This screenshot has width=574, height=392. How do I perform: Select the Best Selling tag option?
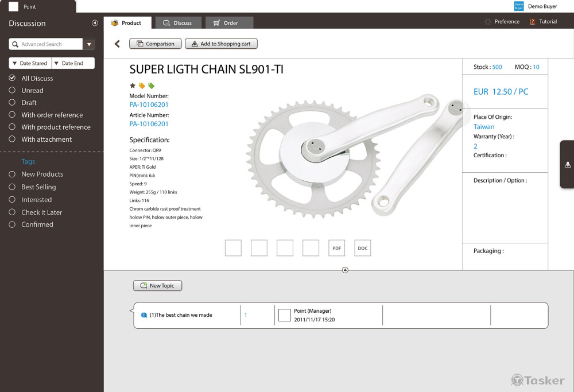(12, 187)
